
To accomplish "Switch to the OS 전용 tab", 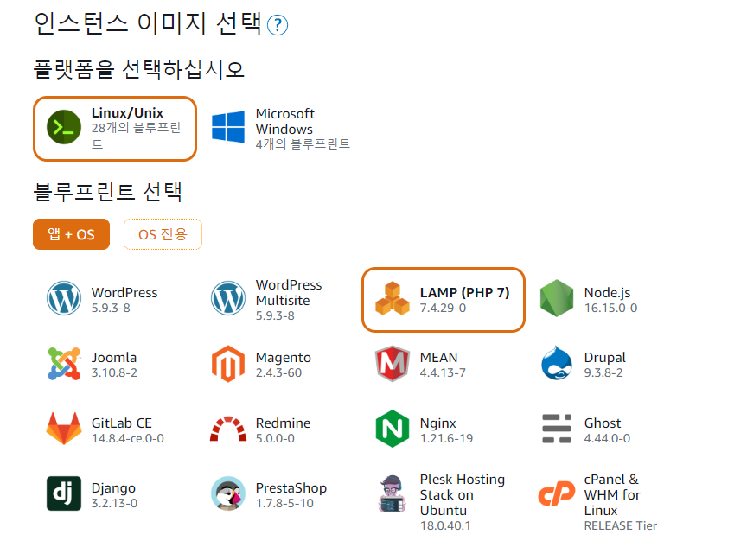I will point(163,234).
